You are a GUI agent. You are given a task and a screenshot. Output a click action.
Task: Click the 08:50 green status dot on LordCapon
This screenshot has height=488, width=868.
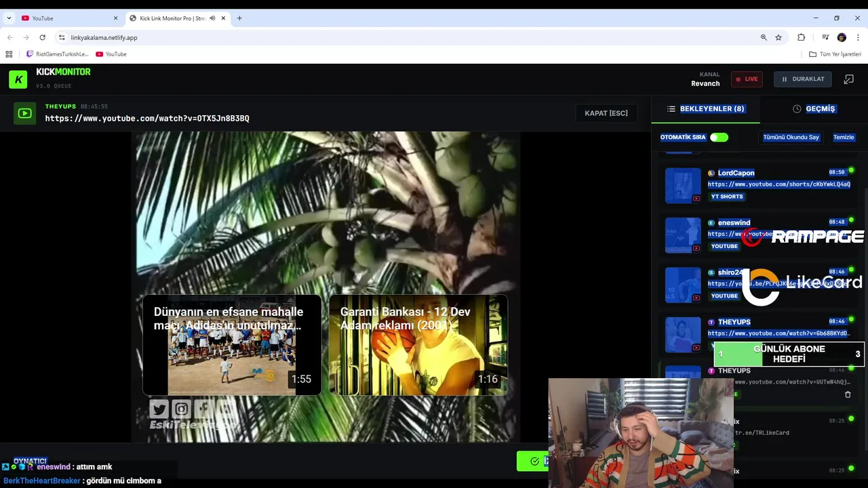tap(851, 170)
